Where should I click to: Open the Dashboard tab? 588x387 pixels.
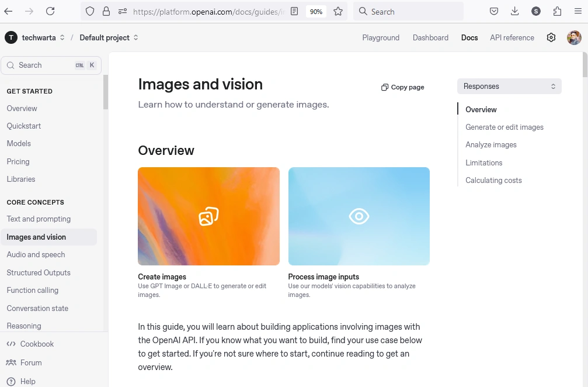pos(430,37)
